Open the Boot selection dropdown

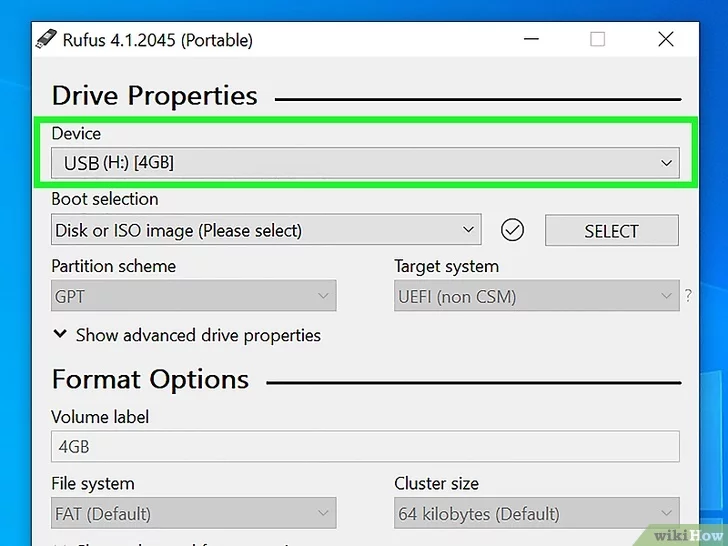(x=266, y=229)
